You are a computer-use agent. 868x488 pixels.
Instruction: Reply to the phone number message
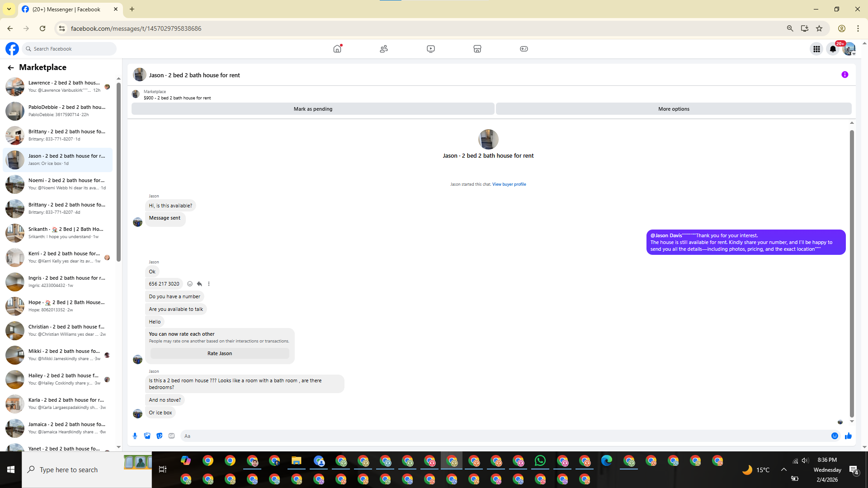(199, 284)
